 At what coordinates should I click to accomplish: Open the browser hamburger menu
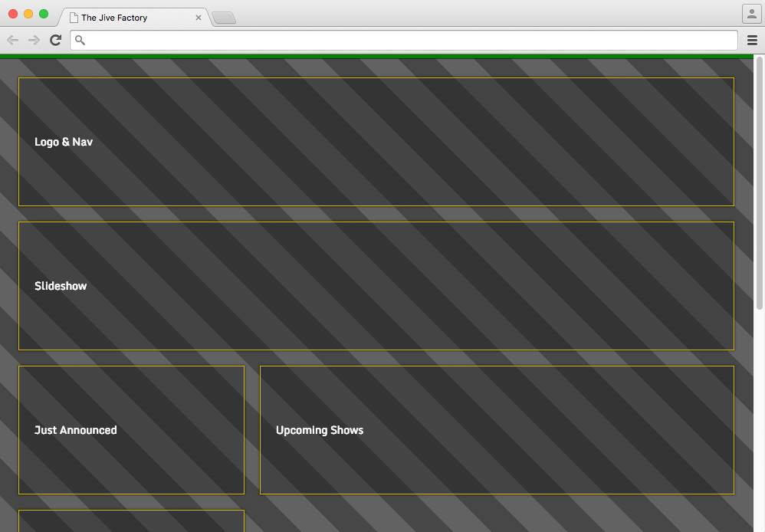click(752, 40)
